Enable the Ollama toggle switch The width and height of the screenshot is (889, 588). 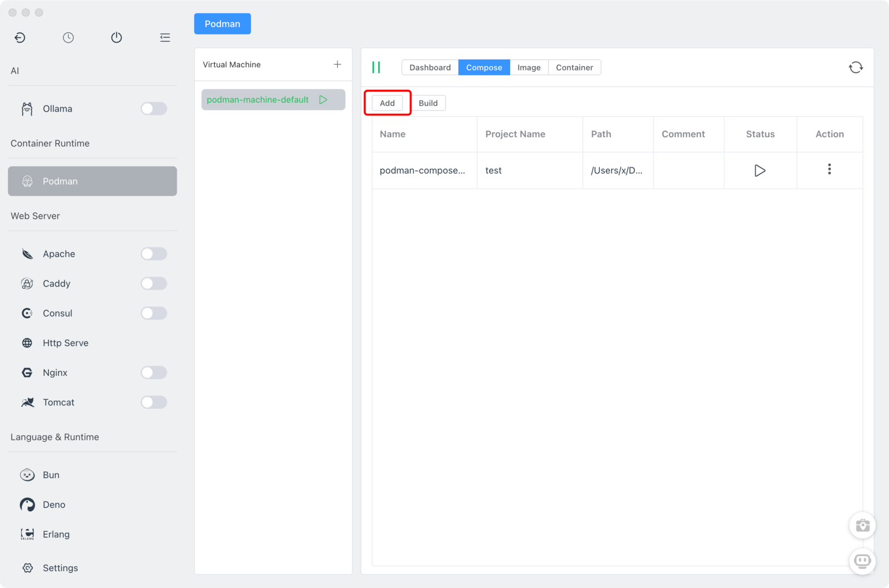(153, 109)
